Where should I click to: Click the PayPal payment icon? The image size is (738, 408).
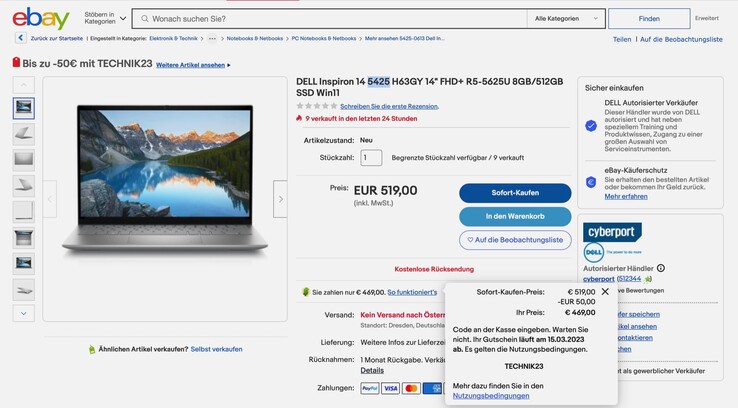(370, 388)
